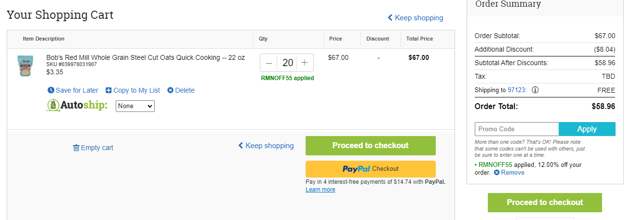Click the Copy to My List plus icon
This screenshot has width=644, height=220.
pyautogui.click(x=108, y=90)
